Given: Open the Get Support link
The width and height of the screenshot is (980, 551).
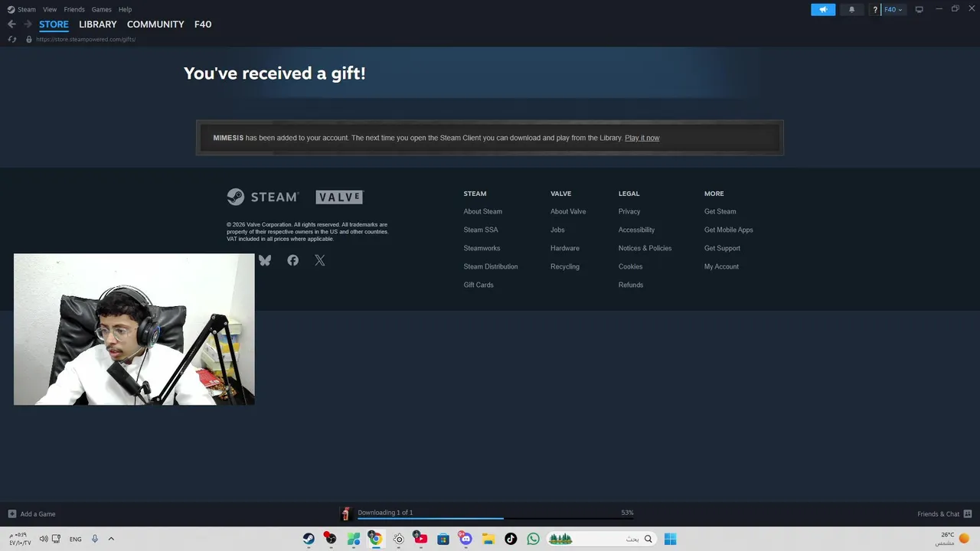Looking at the screenshot, I should click(x=722, y=248).
